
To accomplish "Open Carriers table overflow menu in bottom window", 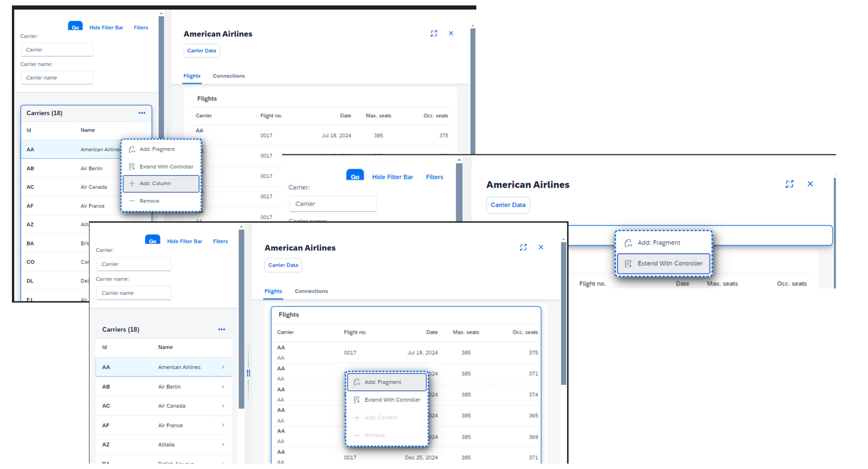I will coord(221,330).
